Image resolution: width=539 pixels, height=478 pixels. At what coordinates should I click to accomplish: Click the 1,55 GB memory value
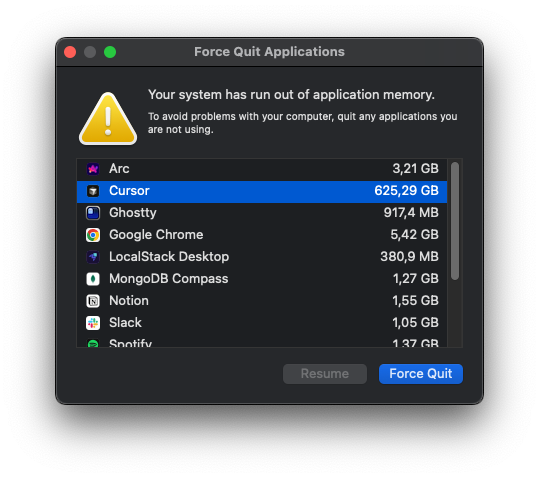[x=416, y=301]
